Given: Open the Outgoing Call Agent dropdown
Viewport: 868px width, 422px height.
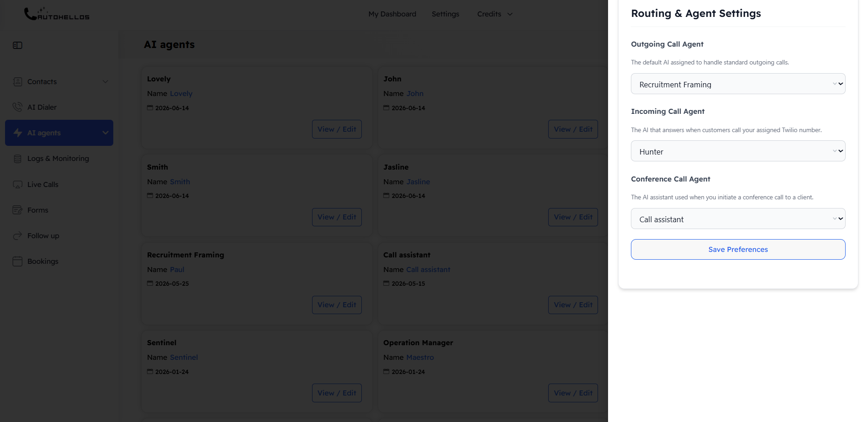Looking at the screenshot, I should (x=738, y=84).
